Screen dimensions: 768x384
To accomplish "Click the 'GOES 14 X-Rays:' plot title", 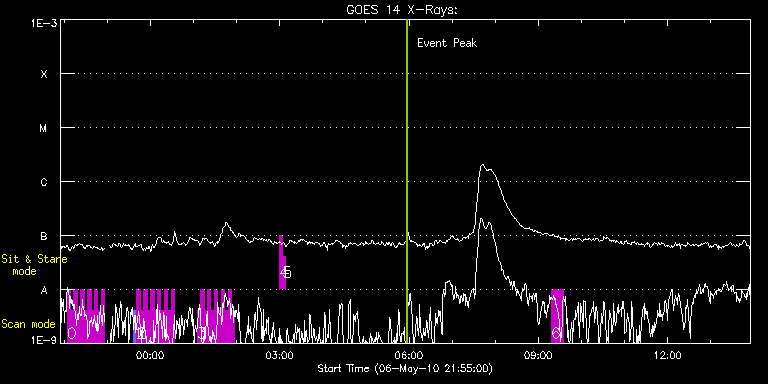I will pyautogui.click(x=402, y=10).
